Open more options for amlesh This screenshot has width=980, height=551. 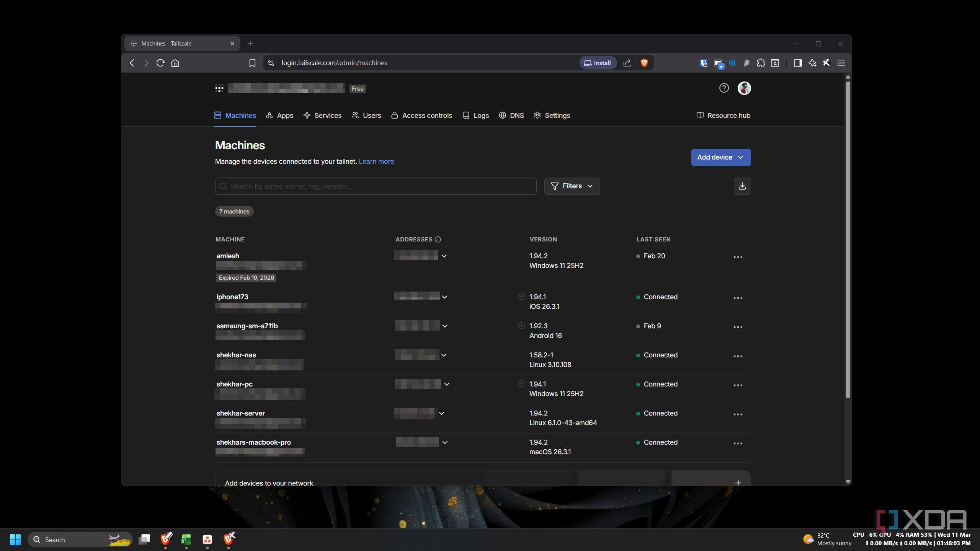tap(738, 257)
